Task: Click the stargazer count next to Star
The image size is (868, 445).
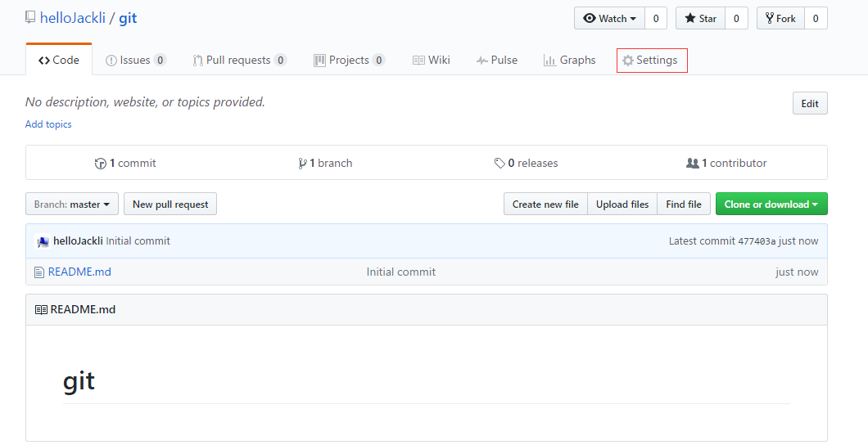Action: click(x=736, y=18)
